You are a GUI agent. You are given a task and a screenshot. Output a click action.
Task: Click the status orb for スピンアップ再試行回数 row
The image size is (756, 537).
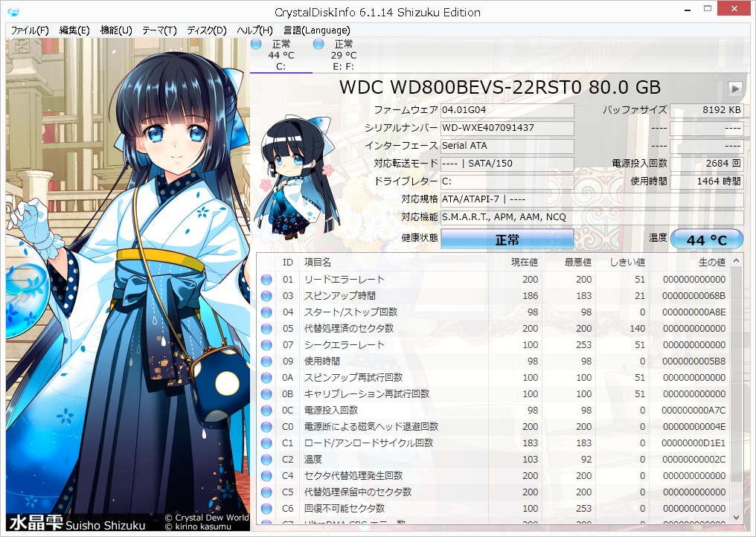266,378
